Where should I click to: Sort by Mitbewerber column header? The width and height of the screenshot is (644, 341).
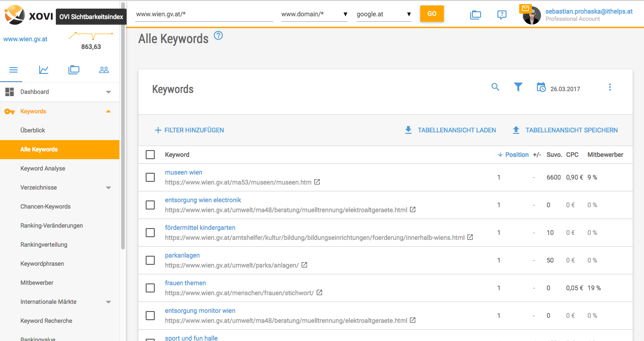[x=605, y=155]
